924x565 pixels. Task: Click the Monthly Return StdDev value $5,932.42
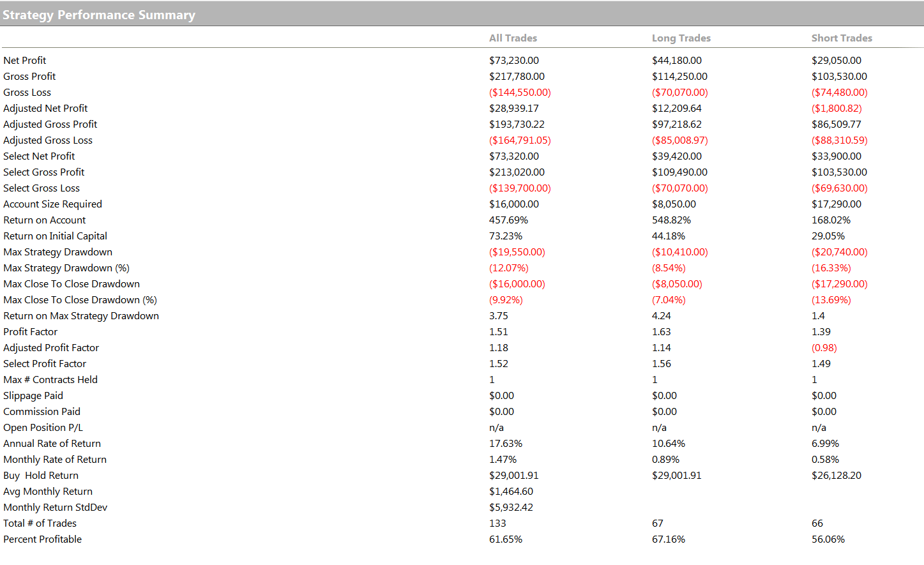[511, 508]
